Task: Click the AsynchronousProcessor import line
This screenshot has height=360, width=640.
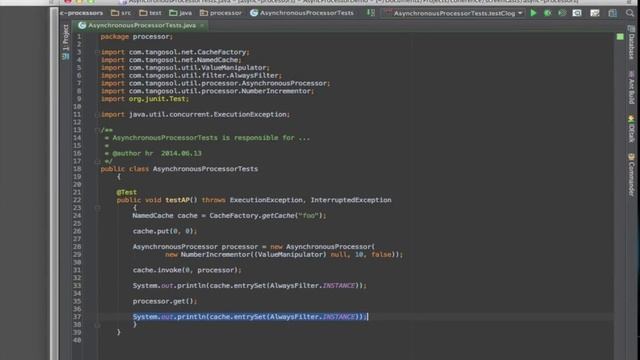Action: click(x=216, y=83)
